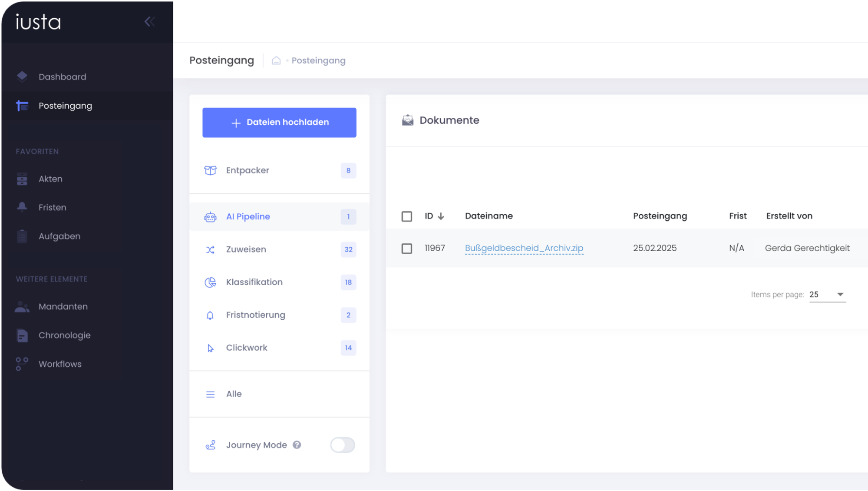Viewport: 868px width, 491px height.
Task: Click the Klassifikation pie chart icon
Action: click(210, 282)
